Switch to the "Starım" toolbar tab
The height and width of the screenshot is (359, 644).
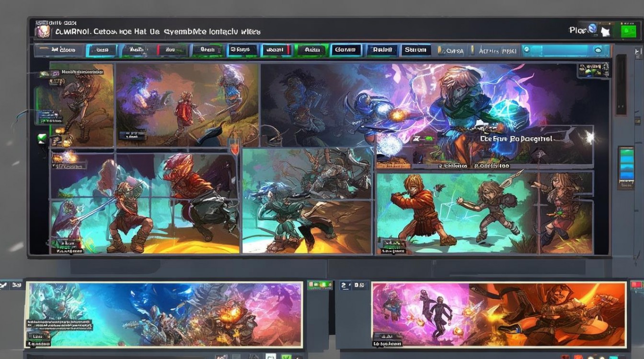pyautogui.click(x=416, y=50)
